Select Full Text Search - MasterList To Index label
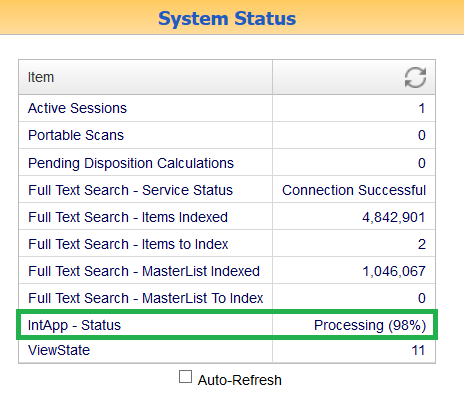 (146, 298)
